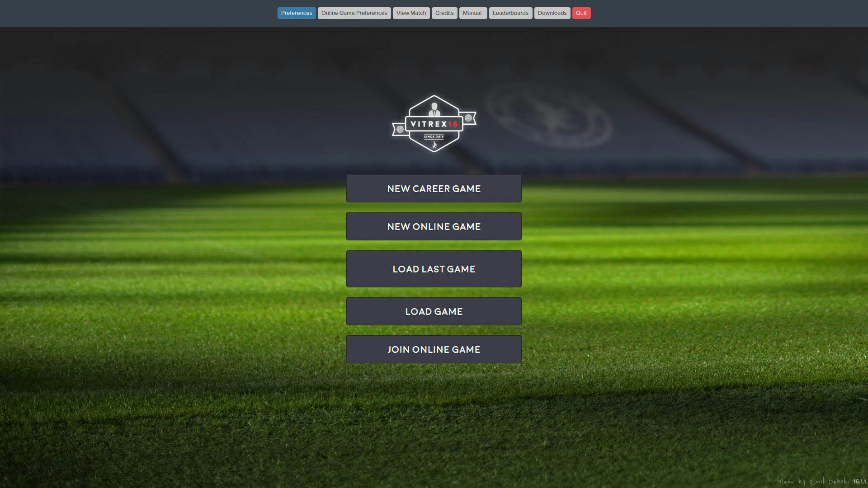This screenshot has width=868, height=488.
Task: Click NEW CAREER GAME button
Action: click(434, 188)
